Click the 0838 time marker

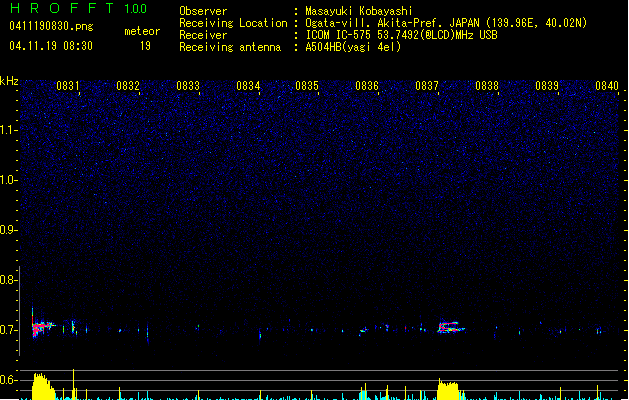pos(487,86)
